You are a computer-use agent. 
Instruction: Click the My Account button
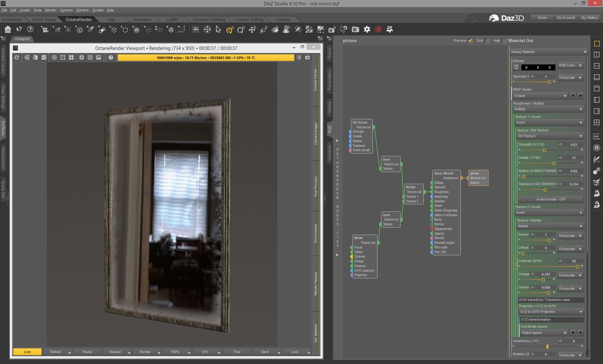tap(566, 18)
